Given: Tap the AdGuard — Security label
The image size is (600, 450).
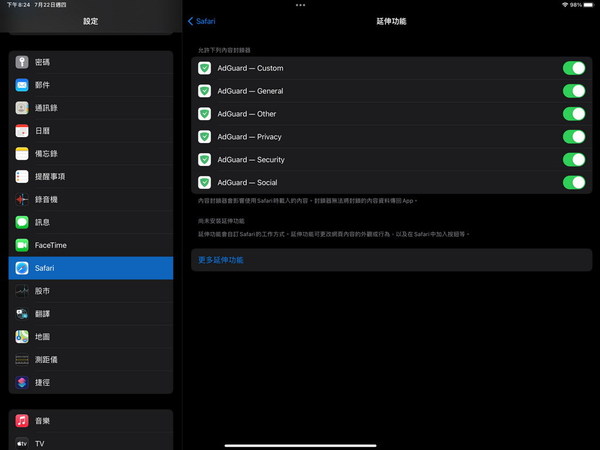Looking at the screenshot, I should coord(251,160).
